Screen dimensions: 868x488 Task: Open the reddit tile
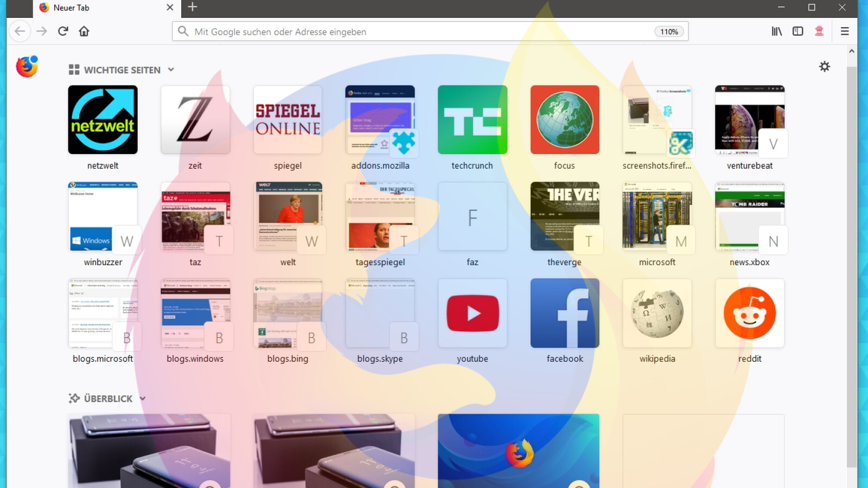[750, 313]
